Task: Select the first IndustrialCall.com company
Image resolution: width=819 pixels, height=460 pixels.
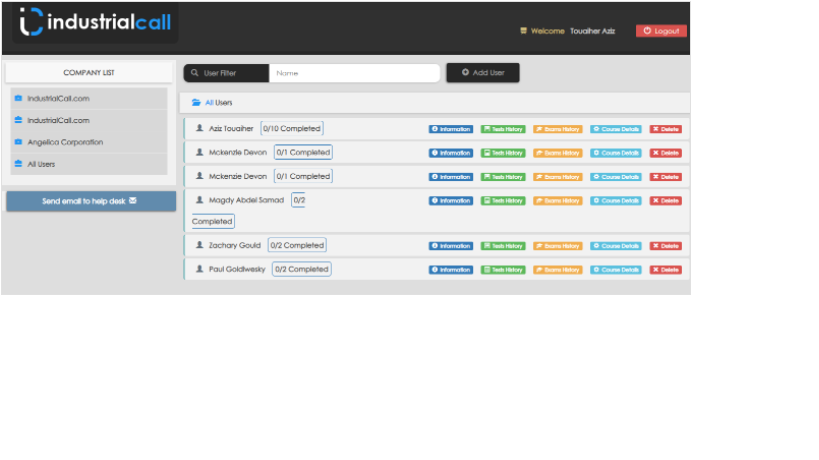Action: (x=89, y=98)
